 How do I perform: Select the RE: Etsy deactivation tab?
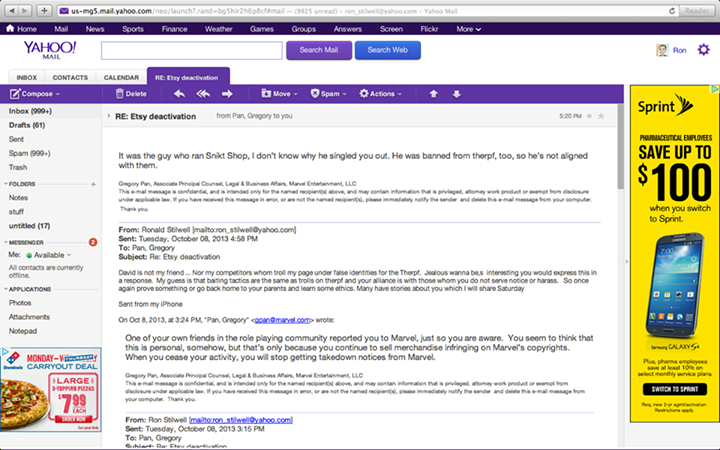(188, 77)
